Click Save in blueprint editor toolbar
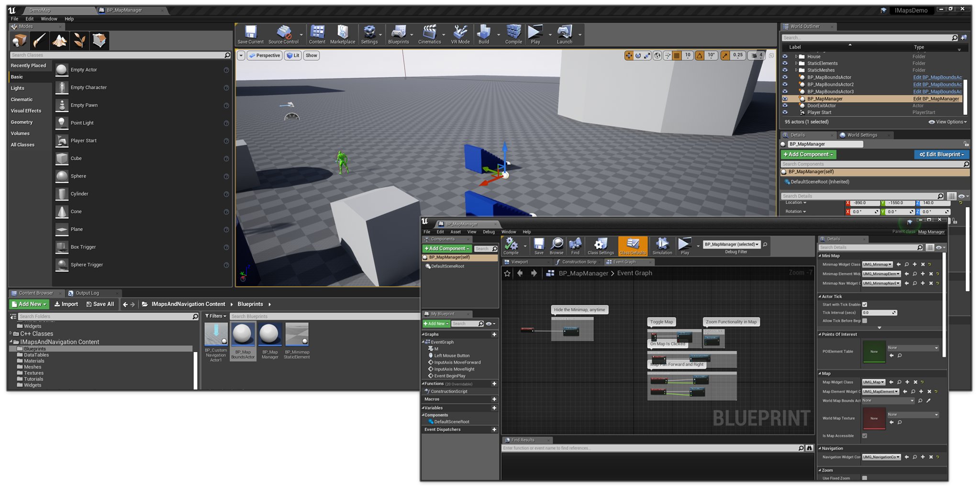Screen dimensions: 980x490 (x=539, y=246)
